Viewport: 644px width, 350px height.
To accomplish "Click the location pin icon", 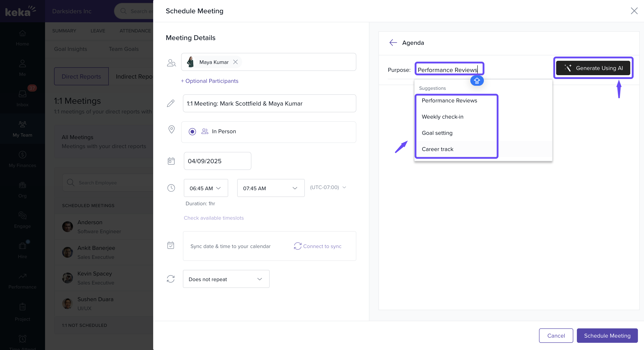I will click(171, 129).
